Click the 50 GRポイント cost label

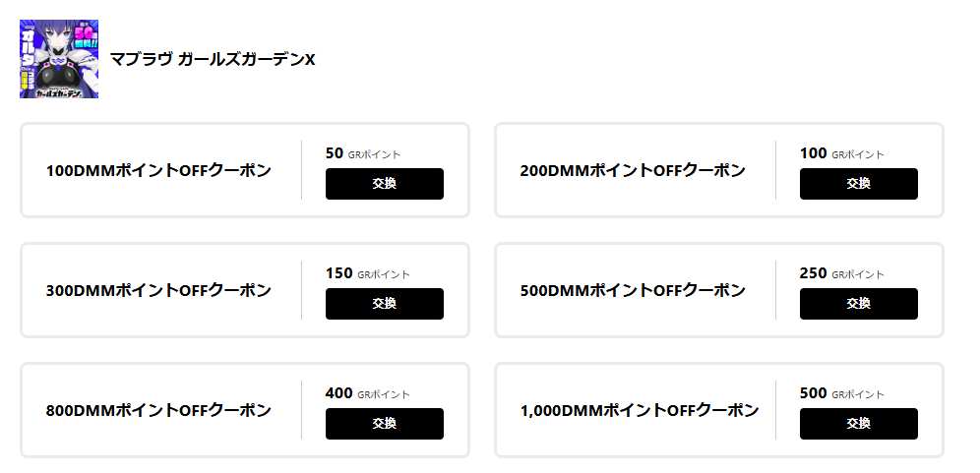click(x=363, y=153)
